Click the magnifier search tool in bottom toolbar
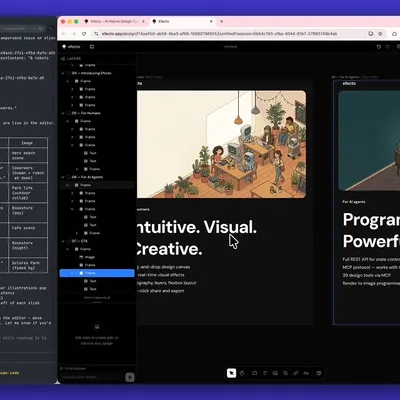 point(286,373)
